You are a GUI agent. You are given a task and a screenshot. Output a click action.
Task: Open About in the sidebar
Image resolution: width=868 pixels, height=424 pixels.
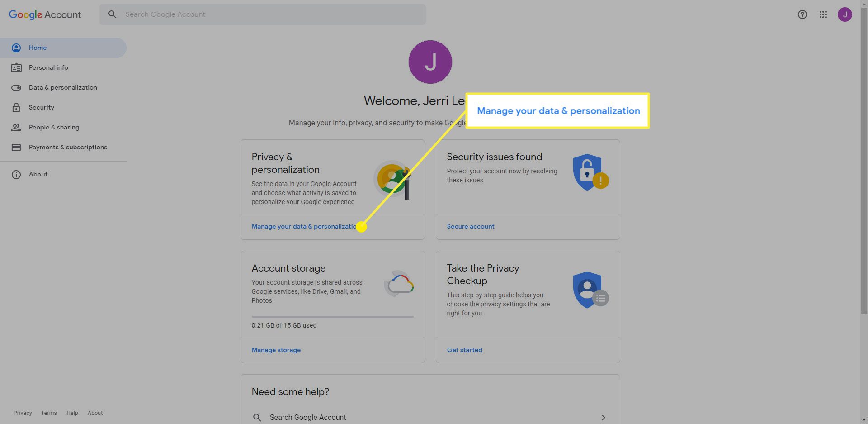pos(63,174)
